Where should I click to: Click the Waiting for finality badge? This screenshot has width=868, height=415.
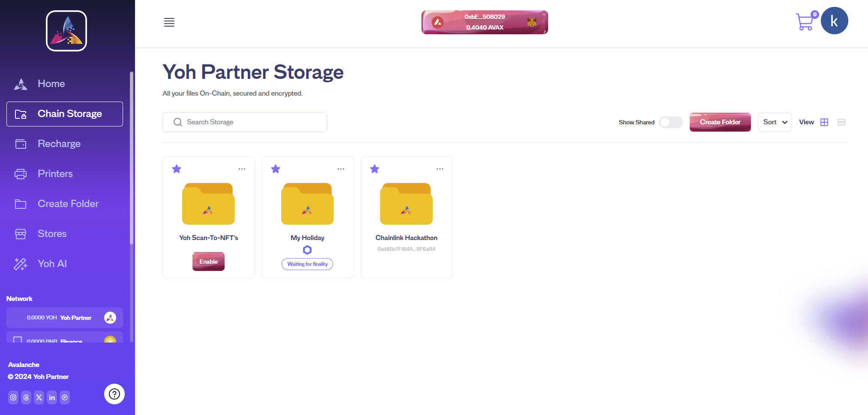[x=307, y=264]
